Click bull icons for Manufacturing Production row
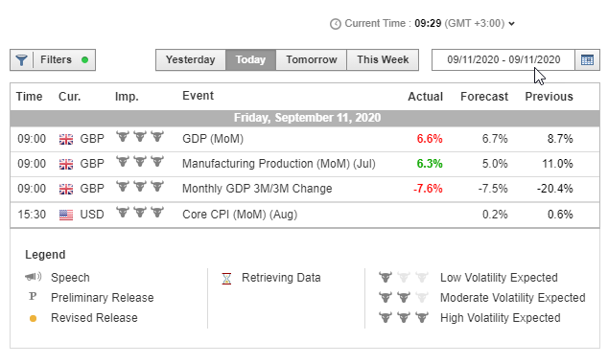Screen dimensions: 608x364 click(140, 162)
